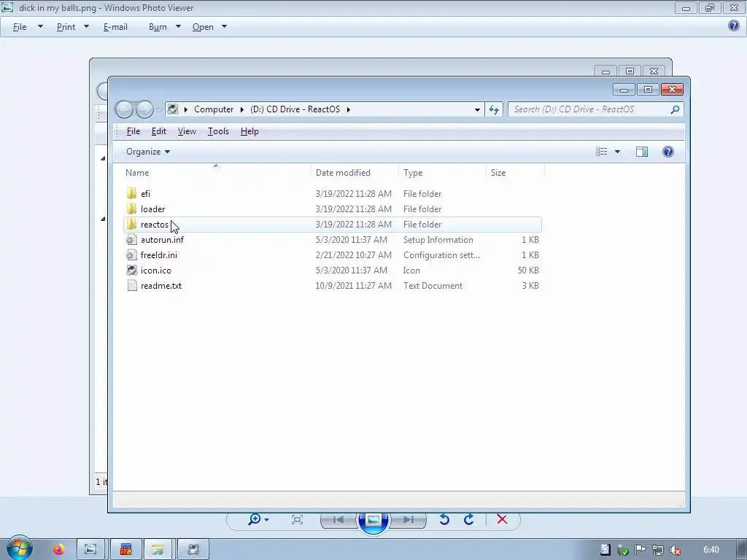Image resolution: width=747 pixels, height=560 pixels.
Task: Click the ReactOS disc taskbar button
Action: [193, 550]
